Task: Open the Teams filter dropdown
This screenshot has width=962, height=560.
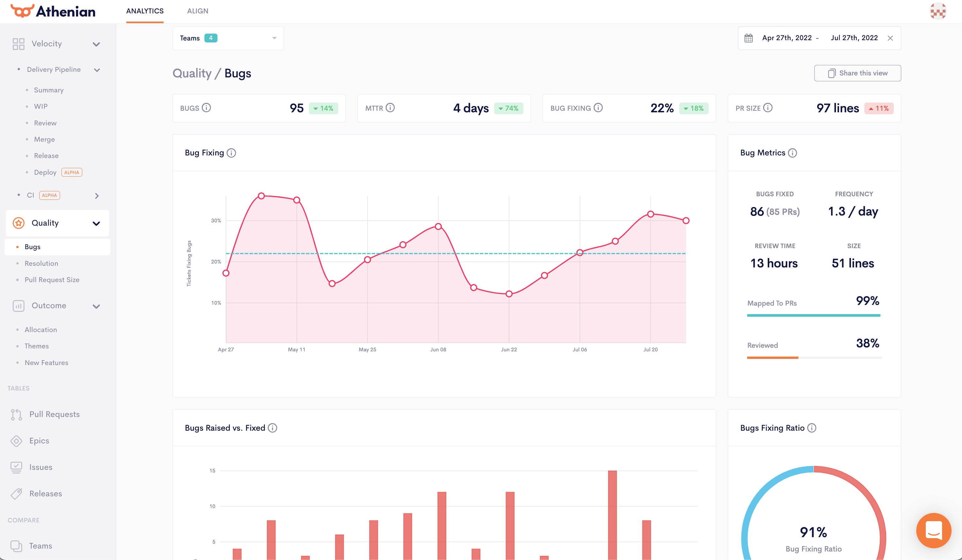Action: (x=228, y=38)
